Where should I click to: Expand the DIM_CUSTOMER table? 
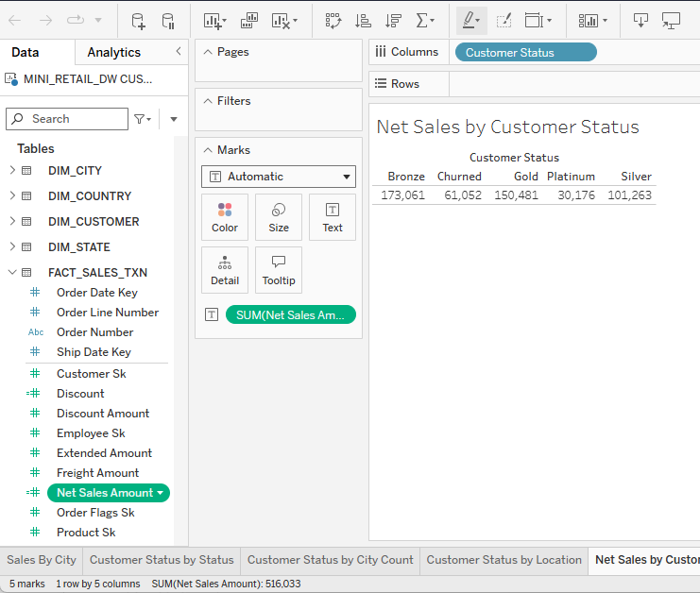pyautogui.click(x=12, y=222)
